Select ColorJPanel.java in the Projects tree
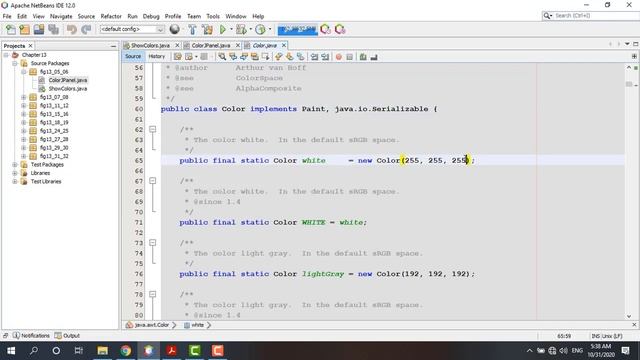This screenshot has width=640, height=360. tap(68, 80)
